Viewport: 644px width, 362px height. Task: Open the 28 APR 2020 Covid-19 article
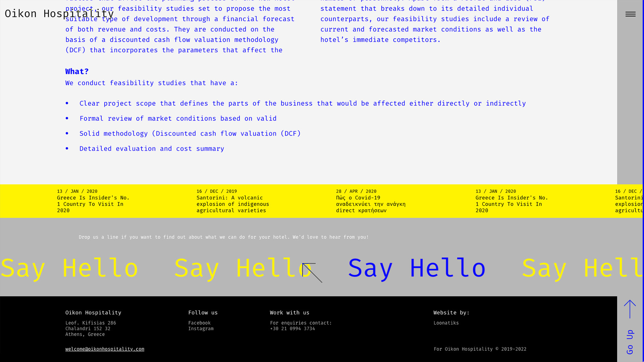(371, 201)
